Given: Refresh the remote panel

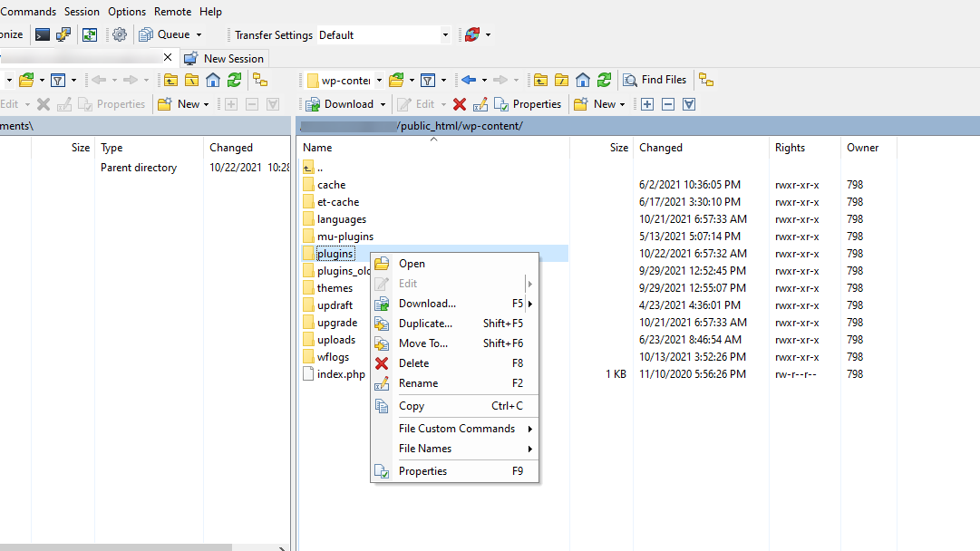Looking at the screenshot, I should coord(605,80).
